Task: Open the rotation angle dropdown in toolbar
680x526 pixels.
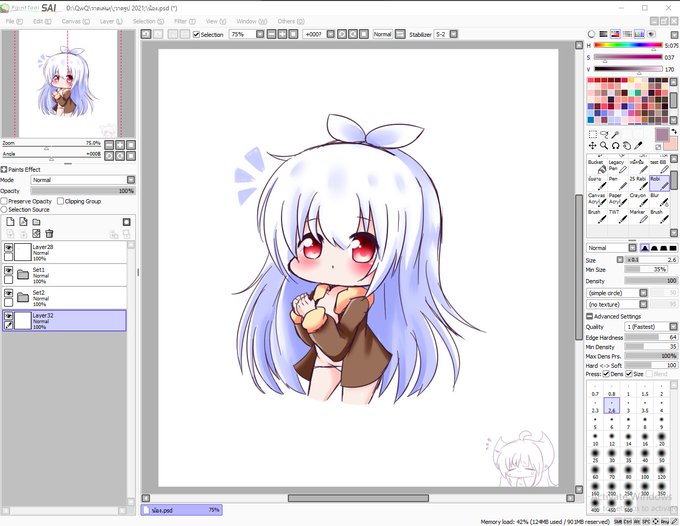Action: 330,34
